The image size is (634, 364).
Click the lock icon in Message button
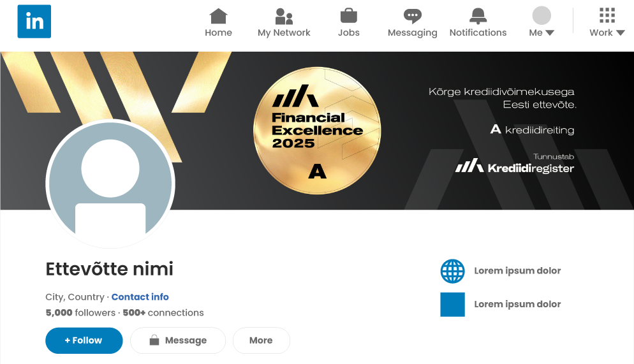click(x=154, y=340)
